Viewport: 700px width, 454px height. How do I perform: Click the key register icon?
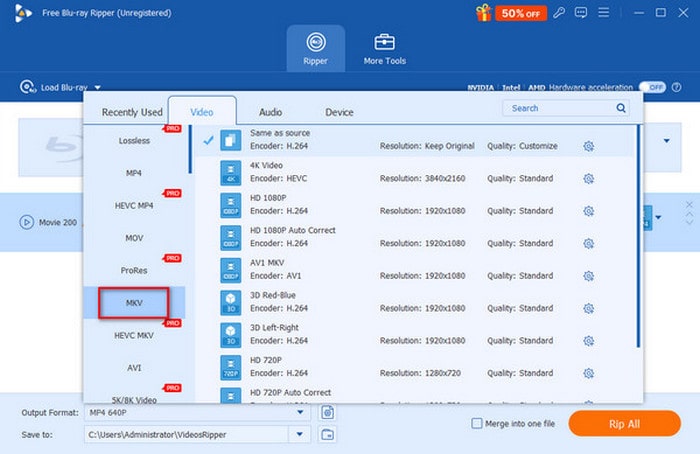tap(559, 13)
